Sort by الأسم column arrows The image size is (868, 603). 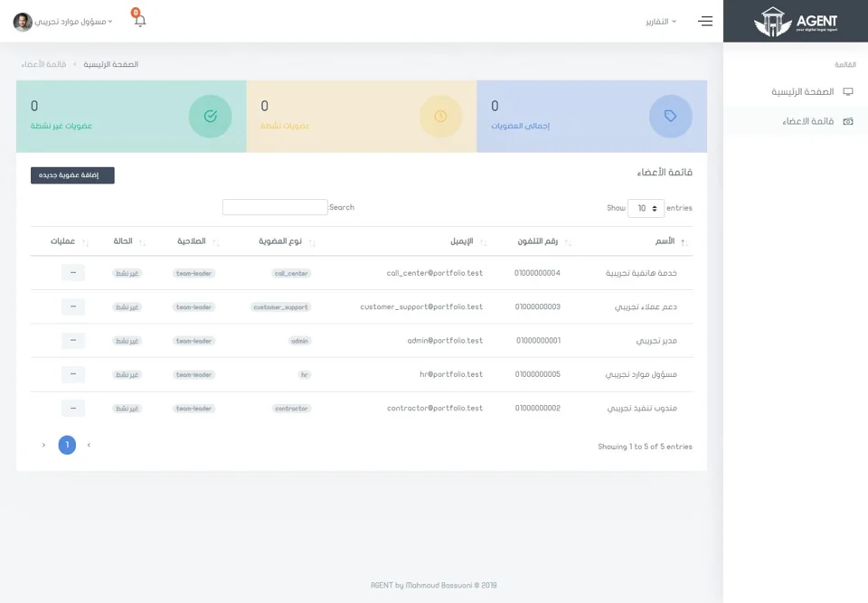684,242
